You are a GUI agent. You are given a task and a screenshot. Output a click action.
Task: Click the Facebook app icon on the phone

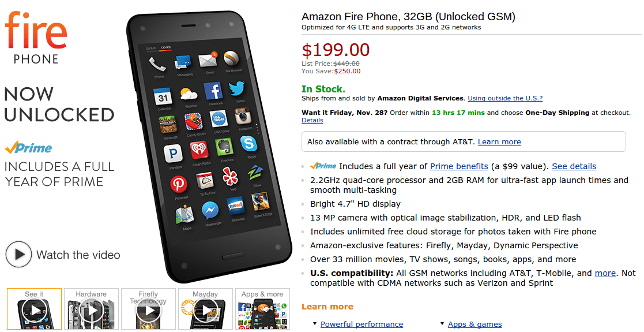[213, 91]
